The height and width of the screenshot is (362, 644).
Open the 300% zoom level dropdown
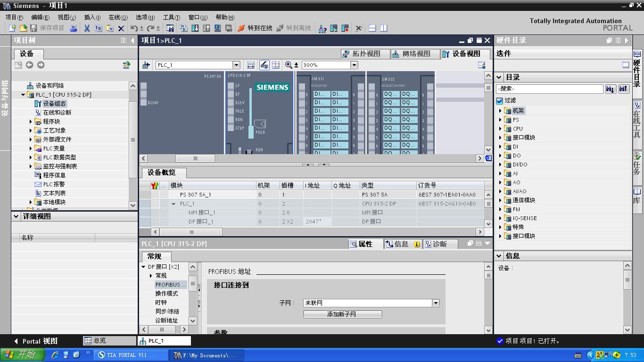[355, 65]
